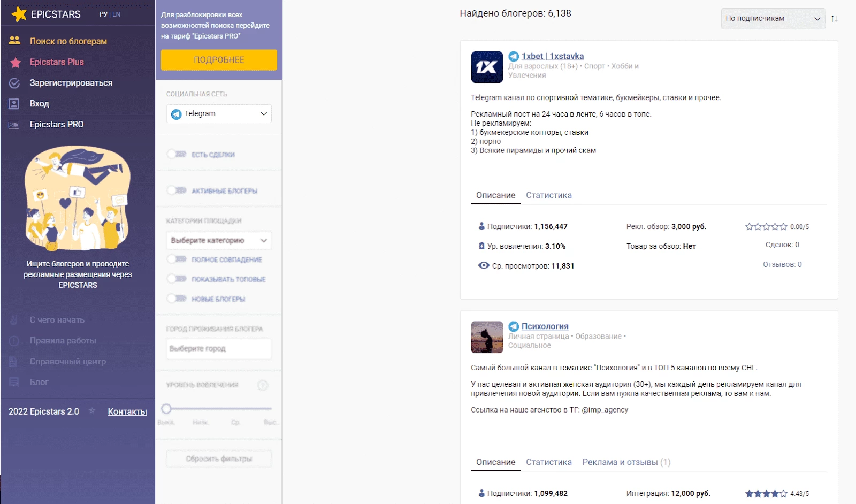Viewport: 856px width, 504px height.
Task: Click the 'Сделок: 0' text
Action: coord(782,245)
